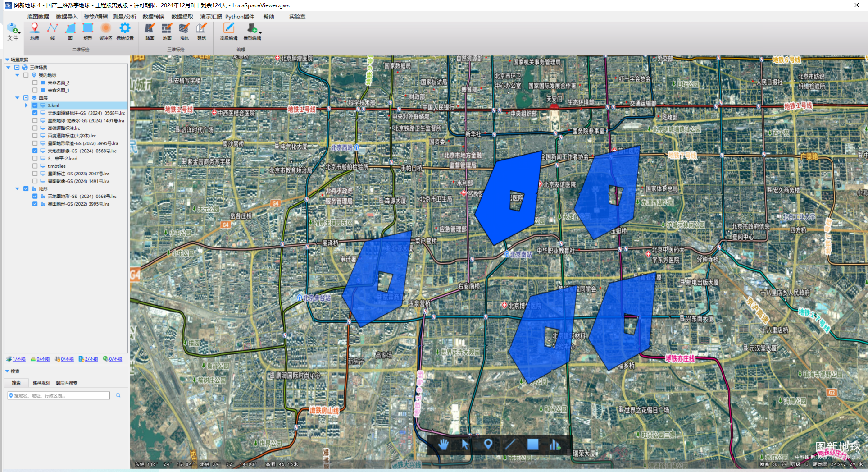The width and height of the screenshot is (868, 472).
Task: Enable t.mbtiles layer checkbox
Action: (x=35, y=166)
